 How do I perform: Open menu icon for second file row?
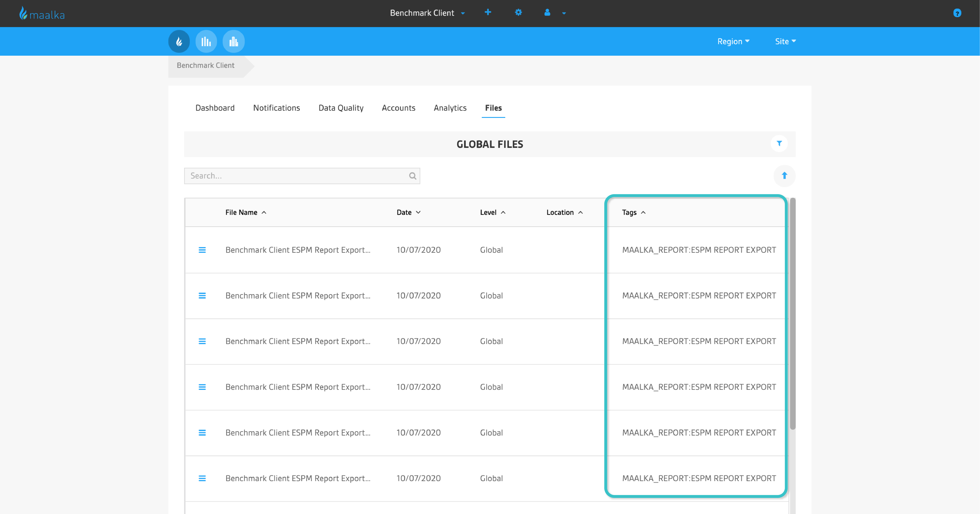coord(202,296)
